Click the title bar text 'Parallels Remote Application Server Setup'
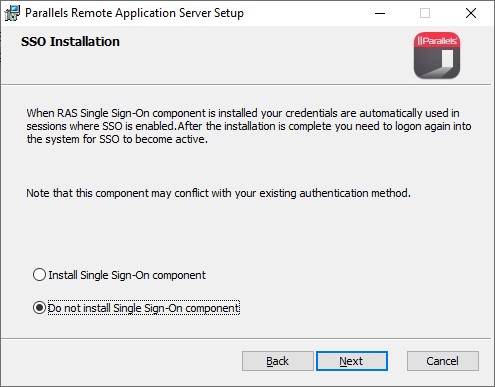Screen dimensions: 495x387 134,13
